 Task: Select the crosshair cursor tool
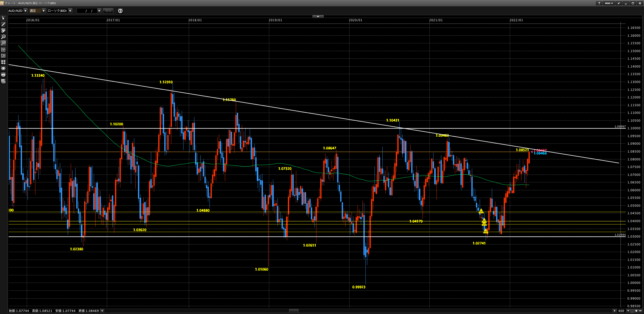3,18
